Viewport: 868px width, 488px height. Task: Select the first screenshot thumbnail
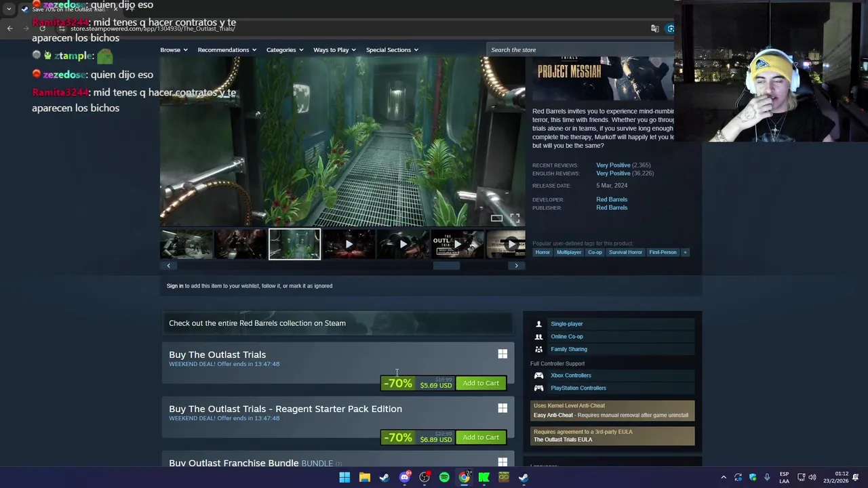click(x=186, y=244)
